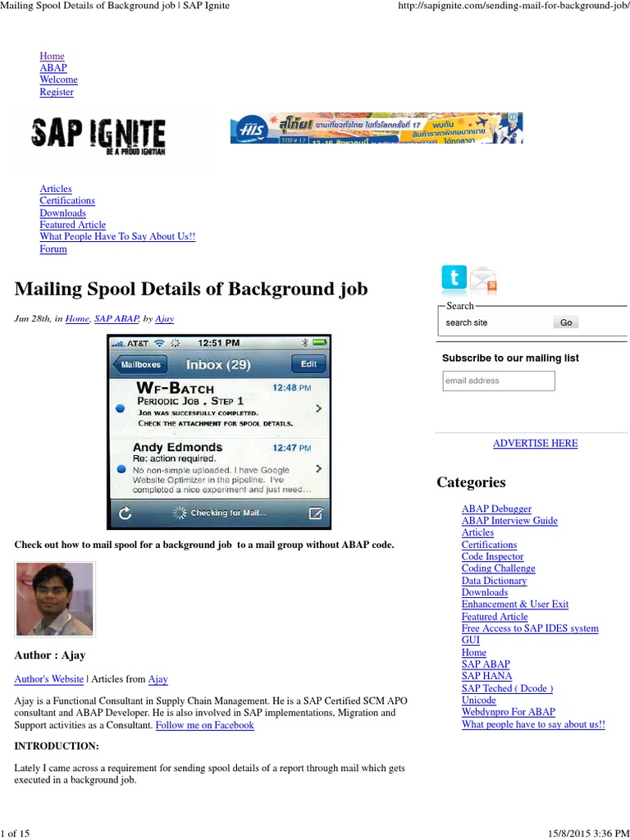Open the Register menu link

(57, 92)
